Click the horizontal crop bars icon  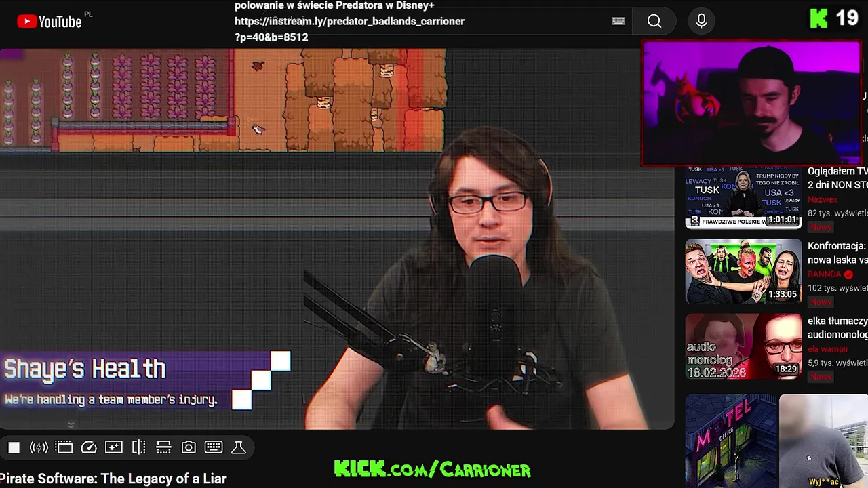pyautogui.click(x=163, y=447)
